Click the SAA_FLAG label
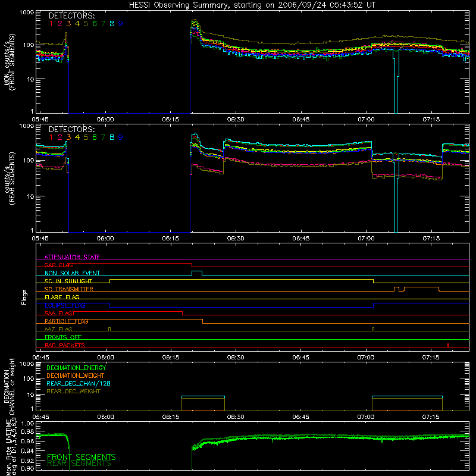476x476 pixels. pos(58,313)
